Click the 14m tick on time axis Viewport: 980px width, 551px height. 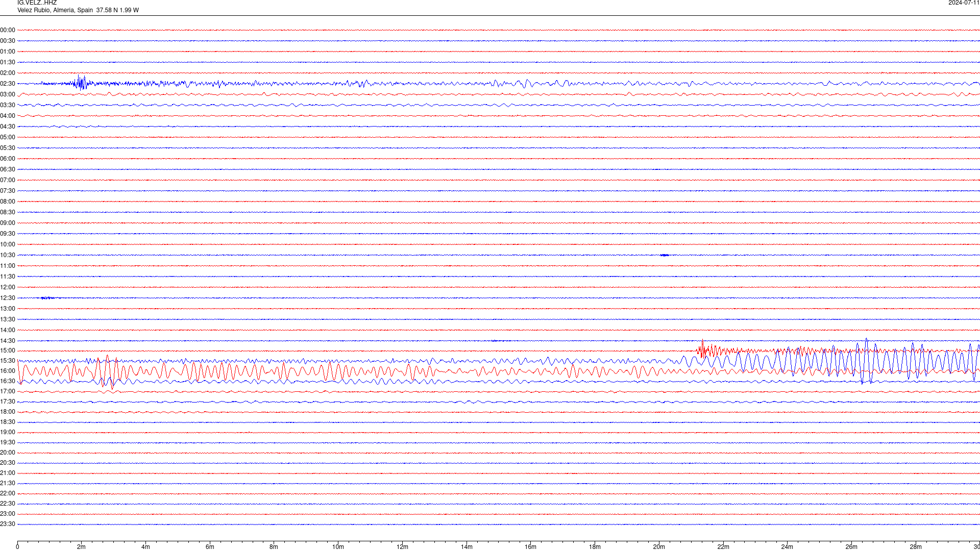467,547
